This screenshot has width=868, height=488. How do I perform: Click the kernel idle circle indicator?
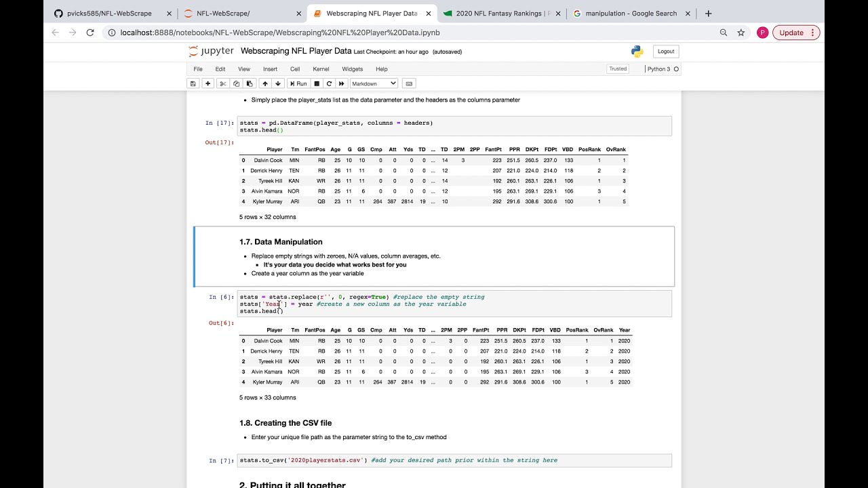point(676,69)
